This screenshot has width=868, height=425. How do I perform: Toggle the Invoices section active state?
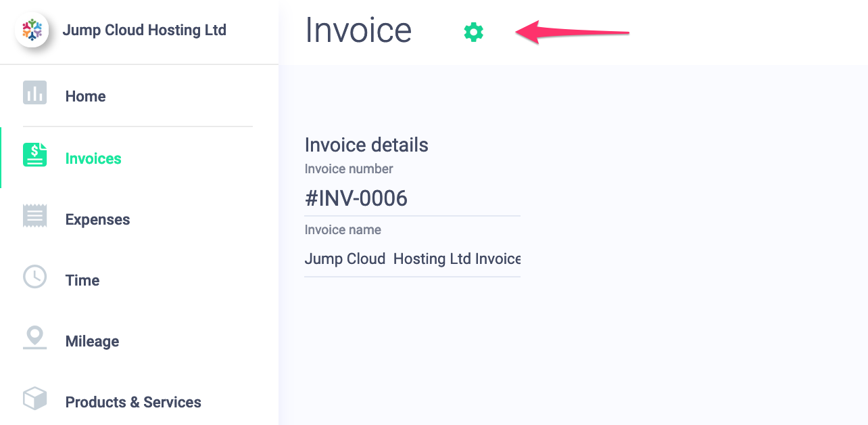(x=93, y=158)
